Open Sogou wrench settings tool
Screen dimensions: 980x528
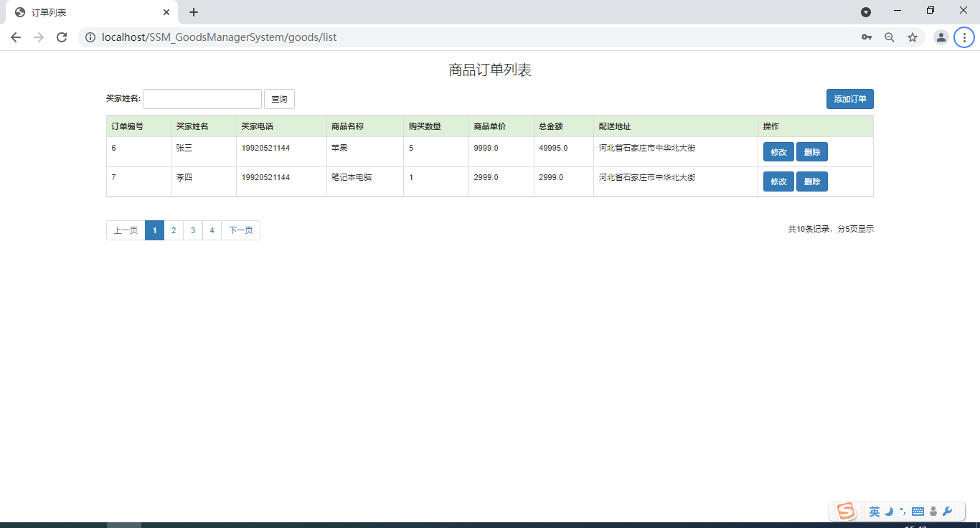click(947, 511)
